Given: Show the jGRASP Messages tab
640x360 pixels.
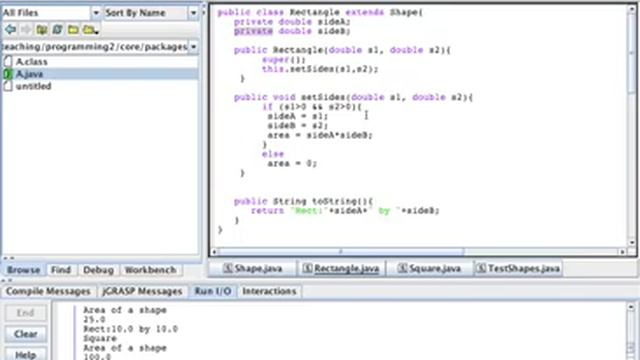Looking at the screenshot, I should coord(142,291).
